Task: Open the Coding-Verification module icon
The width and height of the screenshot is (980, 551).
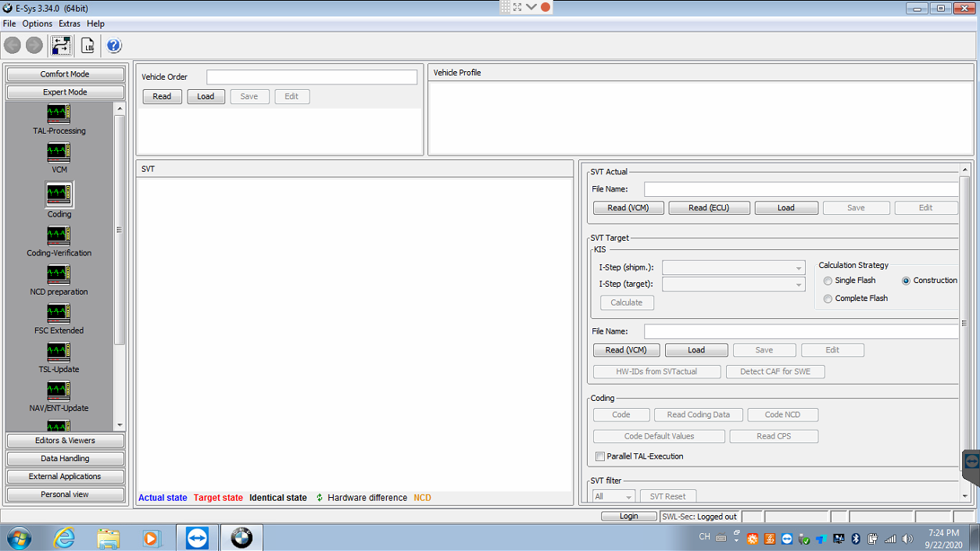Action: tap(59, 236)
